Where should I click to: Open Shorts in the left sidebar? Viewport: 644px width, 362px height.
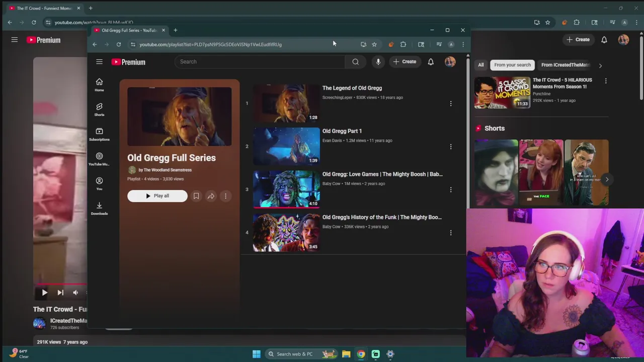99,109
